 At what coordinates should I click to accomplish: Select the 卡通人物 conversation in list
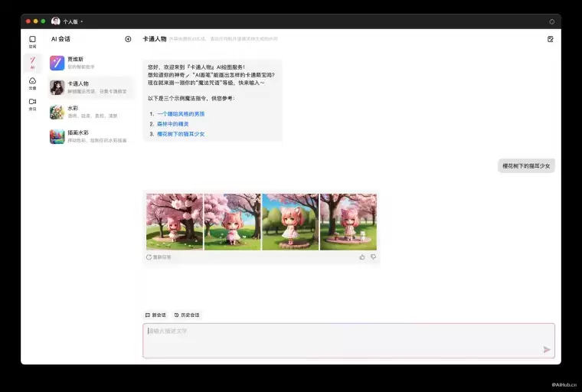[x=90, y=87]
